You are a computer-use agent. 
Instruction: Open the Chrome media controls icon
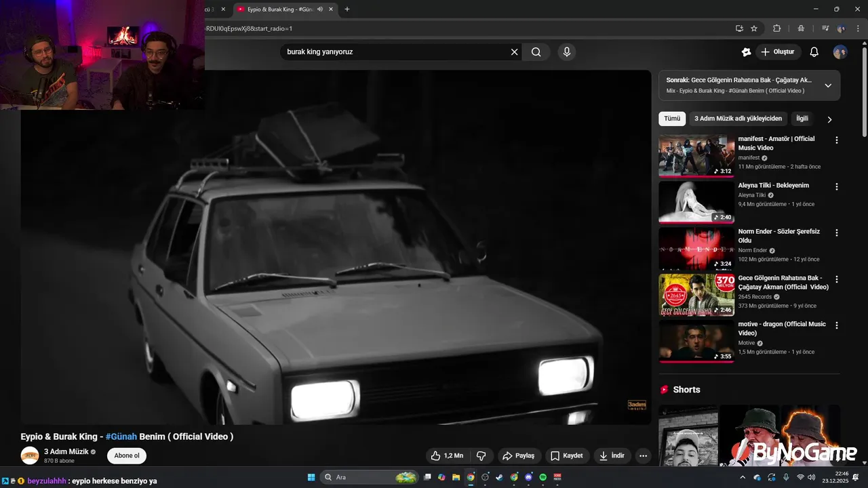pos(825,28)
